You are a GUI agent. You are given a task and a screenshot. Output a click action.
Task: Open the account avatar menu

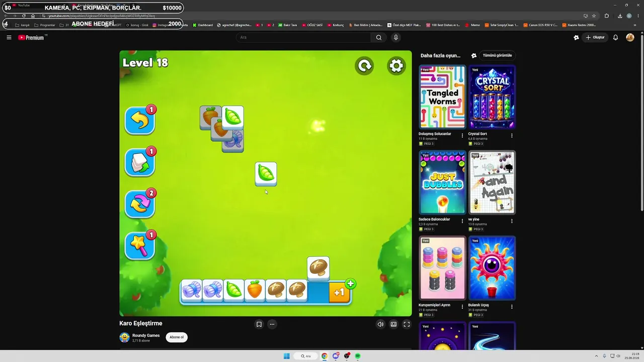click(630, 37)
